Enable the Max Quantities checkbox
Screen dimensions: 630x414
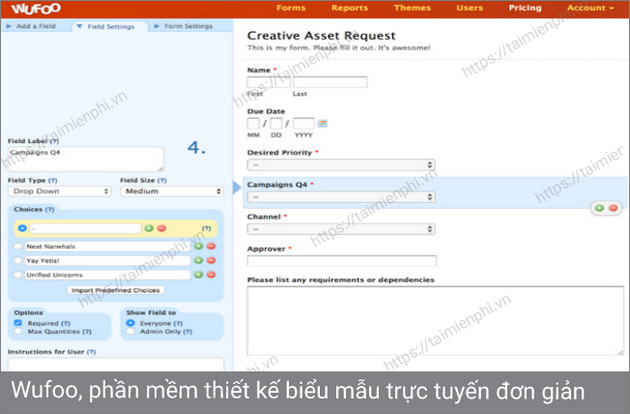point(18,332)
